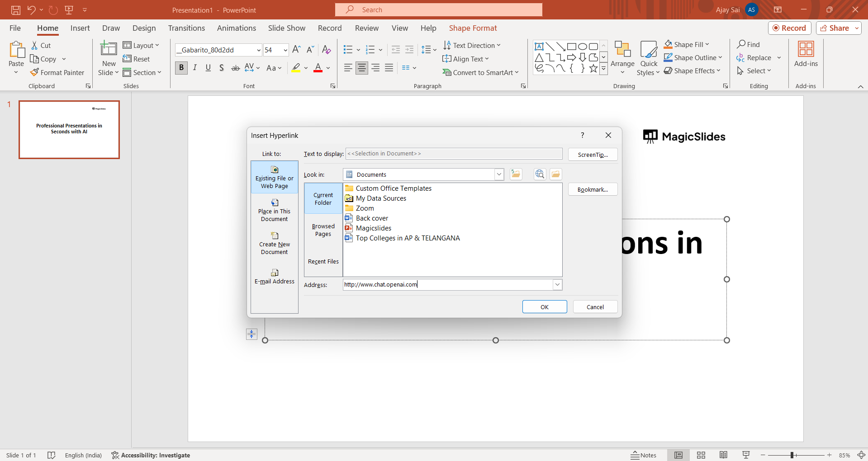The height and width of the screenshot is (461, 868).
Task: Click the Clear All Formatting icon
Action: [326, 50]
